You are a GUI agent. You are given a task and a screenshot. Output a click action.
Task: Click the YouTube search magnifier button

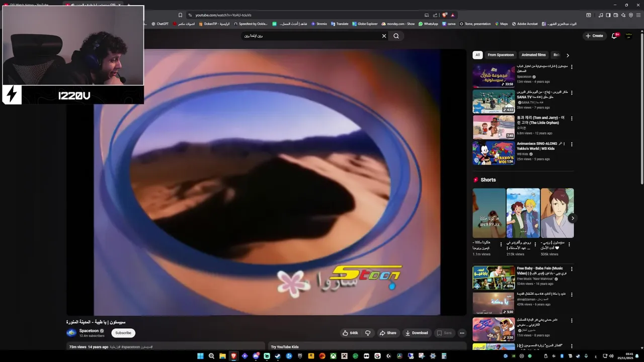pos(396,36)
